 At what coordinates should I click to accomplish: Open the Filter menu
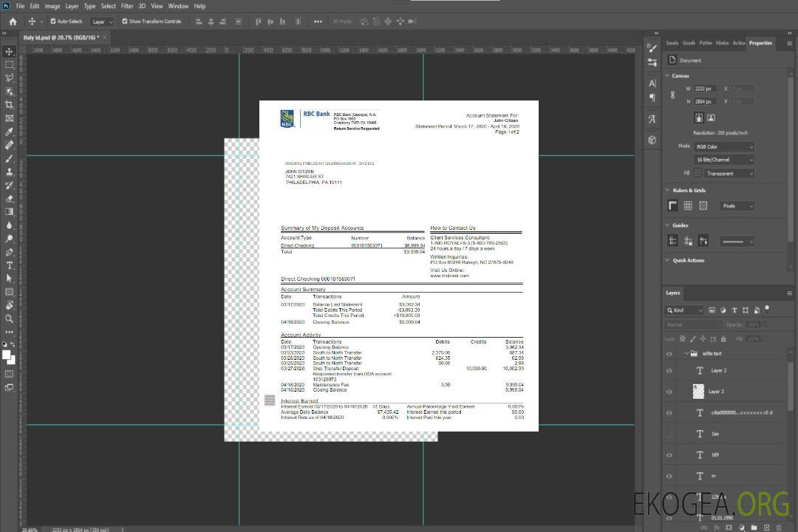tap(127, 6)
